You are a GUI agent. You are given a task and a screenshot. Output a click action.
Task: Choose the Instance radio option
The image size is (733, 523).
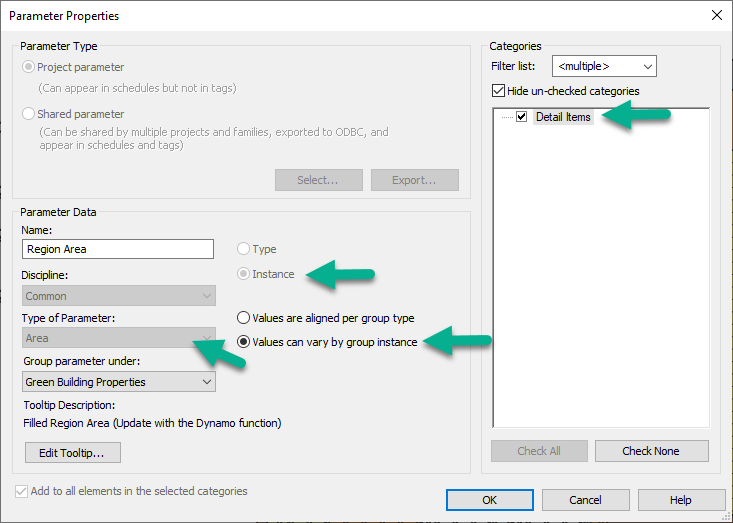tap(243, 273)
